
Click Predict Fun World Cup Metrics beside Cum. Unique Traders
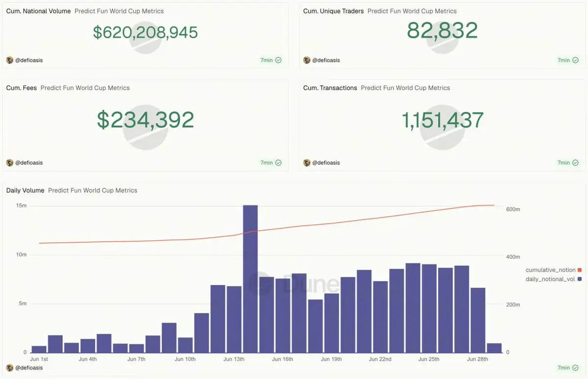pos(412,11)
